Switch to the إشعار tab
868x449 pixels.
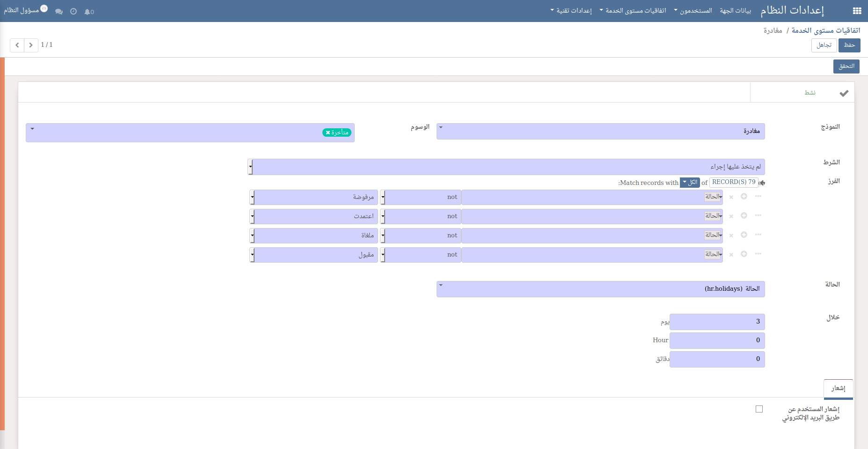(838, 389)
